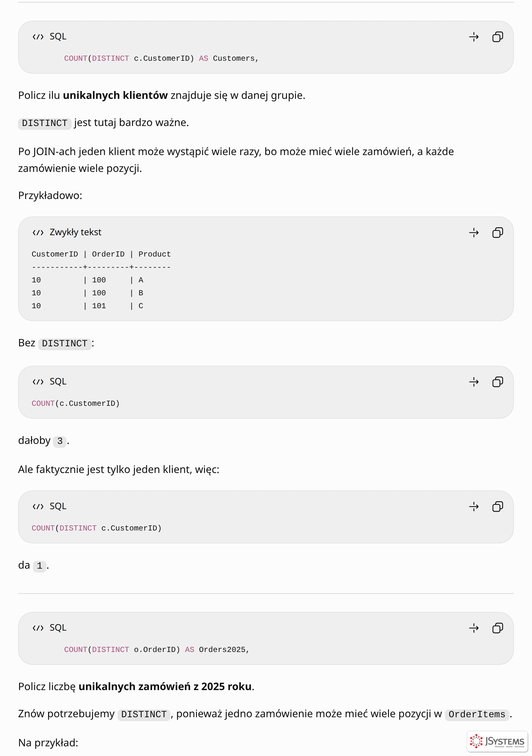Click the code icon of Orders2025 block
532x756 pixels.
[38, 628]
